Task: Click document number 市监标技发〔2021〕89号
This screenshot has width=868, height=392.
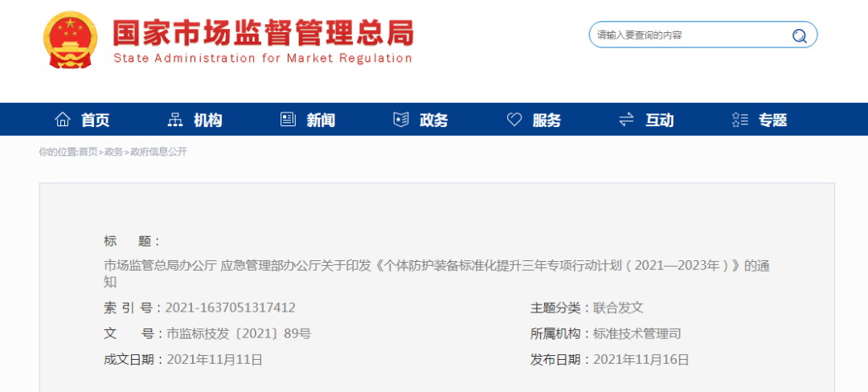Action: coord(239,334)
